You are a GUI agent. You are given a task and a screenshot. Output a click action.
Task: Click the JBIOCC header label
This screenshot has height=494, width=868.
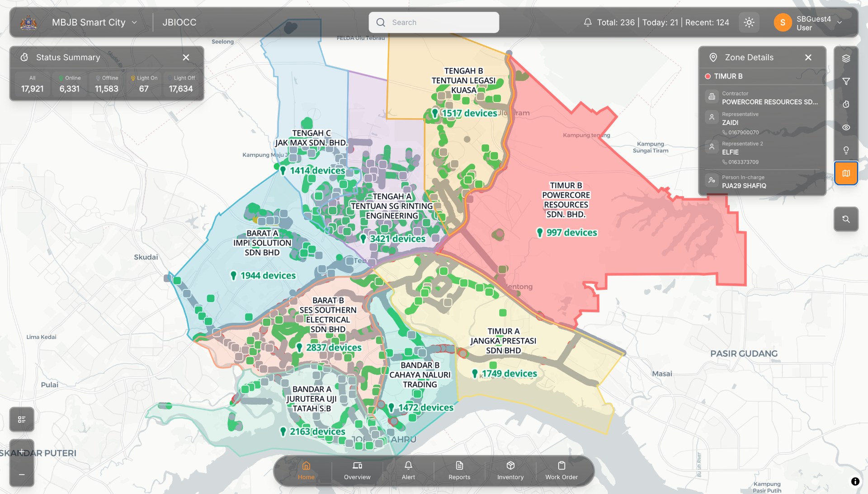coord(179,22)
